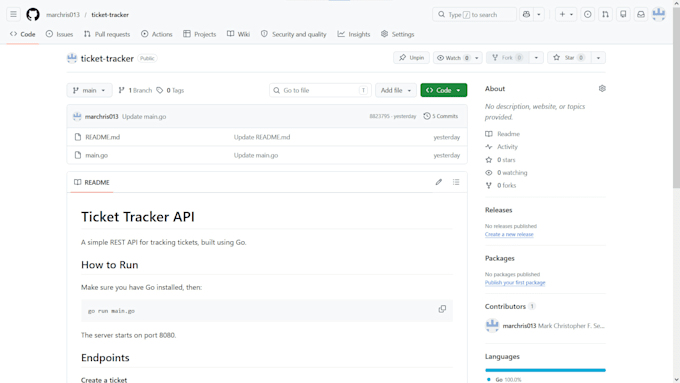Switch to the Code tab
680x383 pixels.
click(23, 34)
